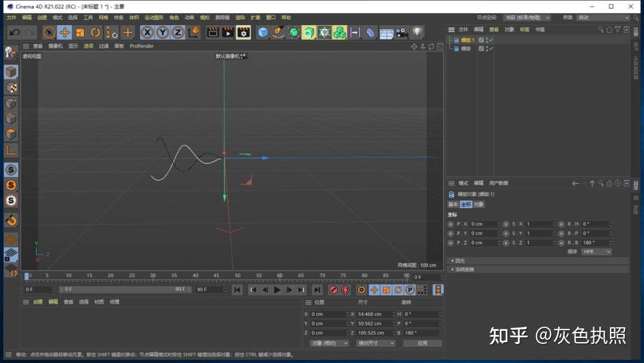Viewport: 644px width, 363px height.
Task: Go back in Attribute Manager history arrow
Action: pos(575,184)
